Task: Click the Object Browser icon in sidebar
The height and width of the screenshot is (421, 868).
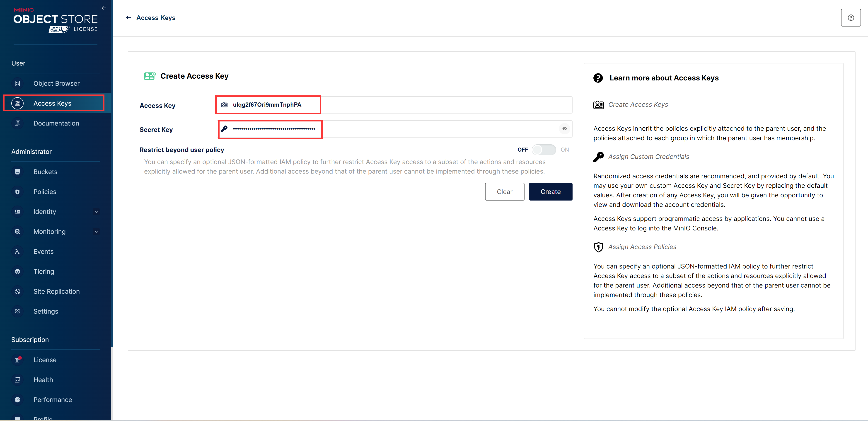Action: 17,83
